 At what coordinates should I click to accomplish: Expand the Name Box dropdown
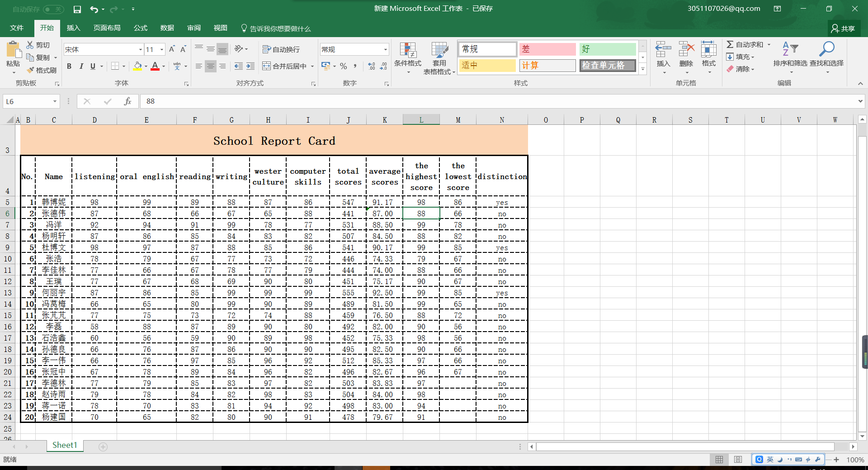coord(55,101)
